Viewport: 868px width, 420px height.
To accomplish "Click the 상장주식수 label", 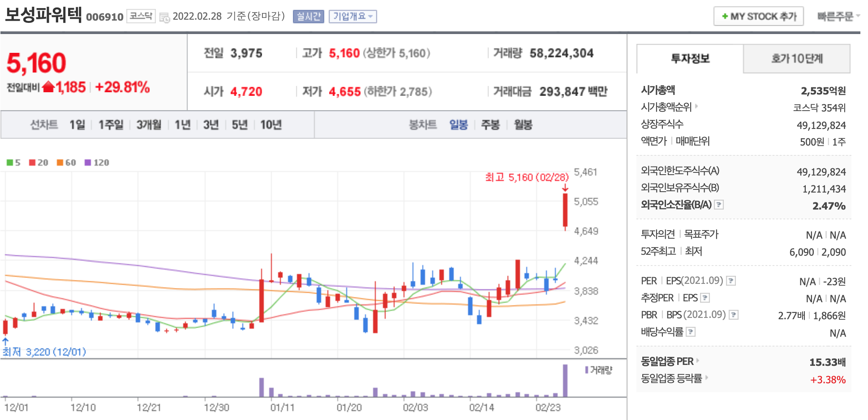I will [x=662, y=124].
